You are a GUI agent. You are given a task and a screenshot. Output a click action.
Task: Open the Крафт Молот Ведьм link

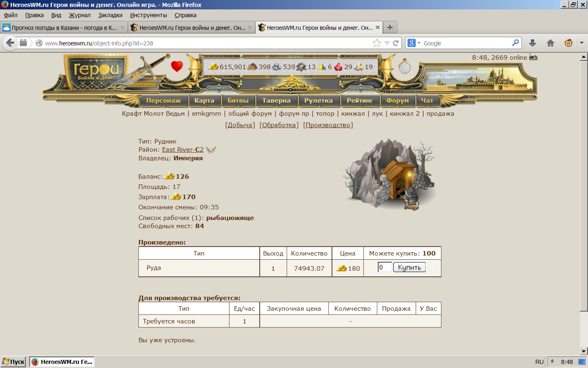click(153, 114)
